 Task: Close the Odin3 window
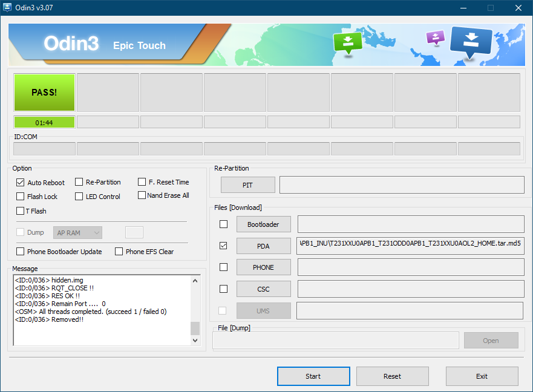(518, 7)
